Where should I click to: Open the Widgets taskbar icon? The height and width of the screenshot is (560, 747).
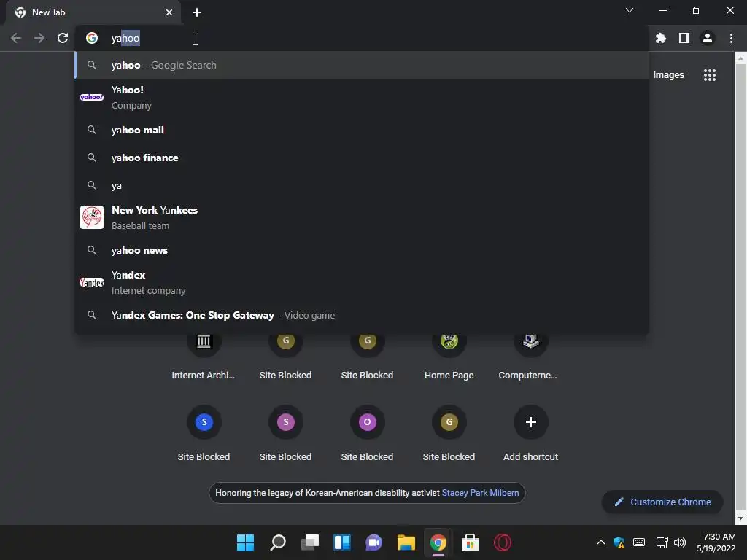pyautogui.click(x=342, y=542)
